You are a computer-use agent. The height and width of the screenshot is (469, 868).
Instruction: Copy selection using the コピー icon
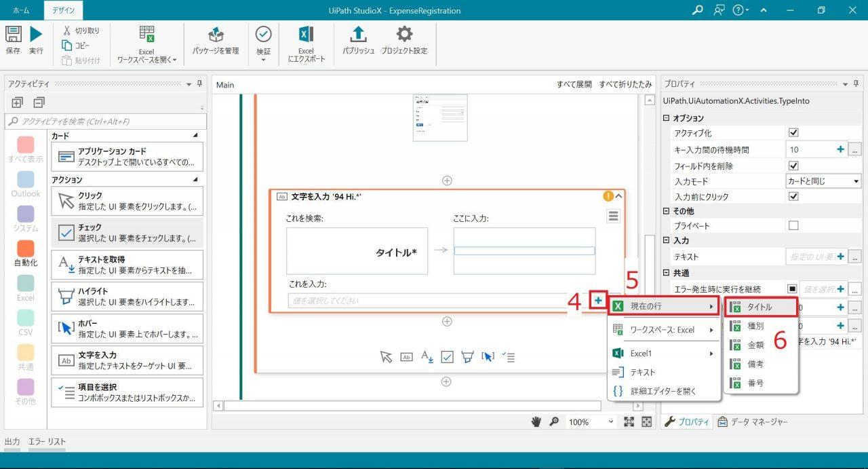(x=66, y=45)
